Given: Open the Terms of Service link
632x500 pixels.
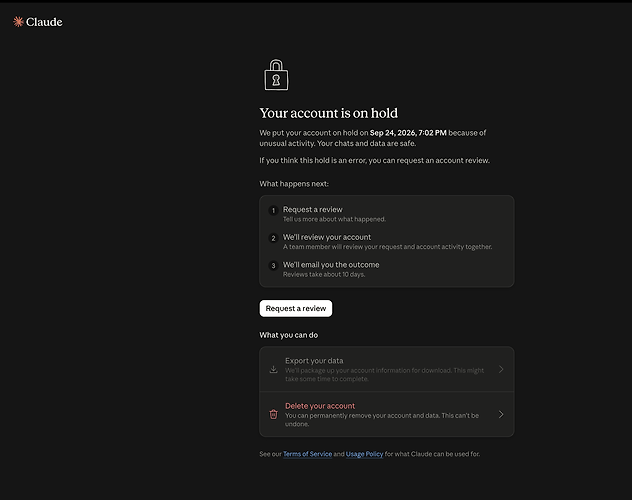Looking at the screenshot, I should [308, 454].
